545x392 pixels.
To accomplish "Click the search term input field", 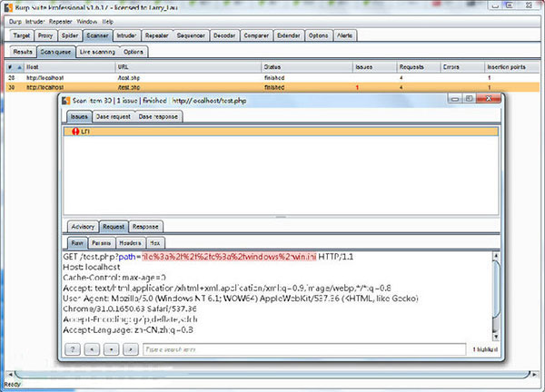I will tap(304, 349).
